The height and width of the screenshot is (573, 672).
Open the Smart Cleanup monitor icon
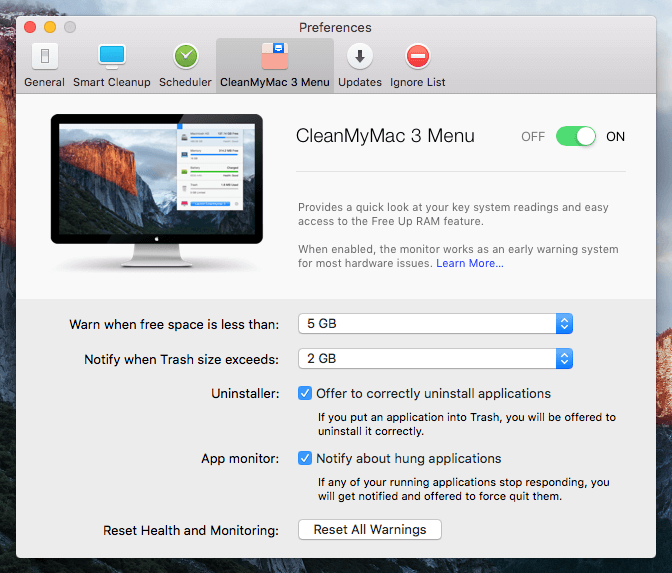coord(112,57)
